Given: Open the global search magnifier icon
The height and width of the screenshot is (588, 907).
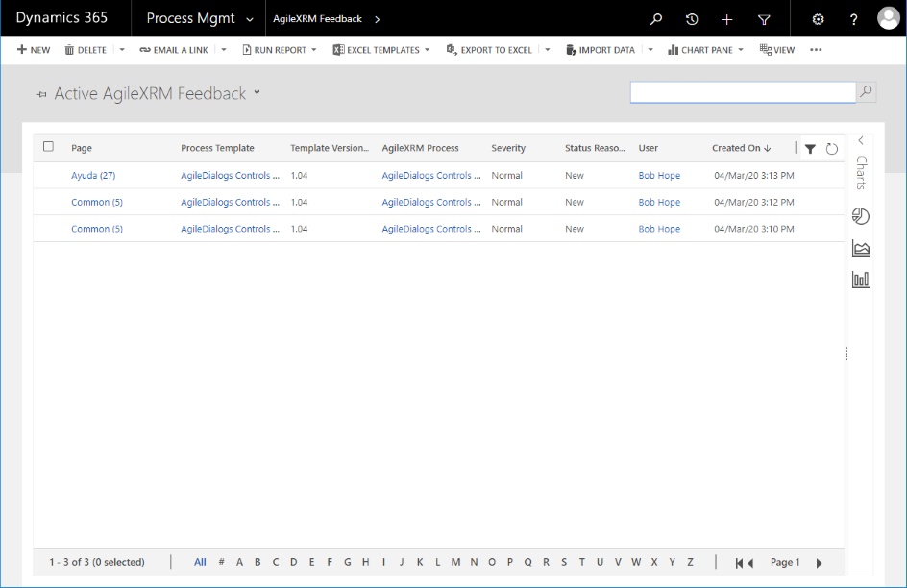Looking at the screenshot, I should click(x=656, y=19).
